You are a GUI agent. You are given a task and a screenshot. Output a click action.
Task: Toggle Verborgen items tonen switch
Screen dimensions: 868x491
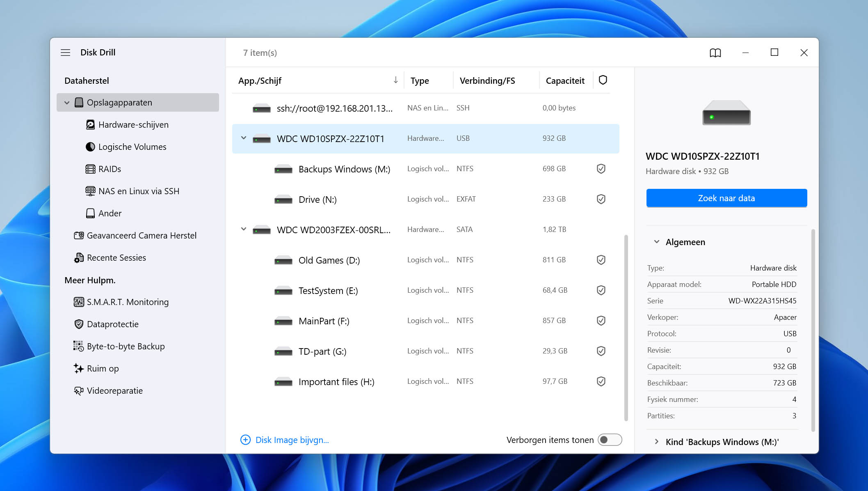tap(610, 440)
